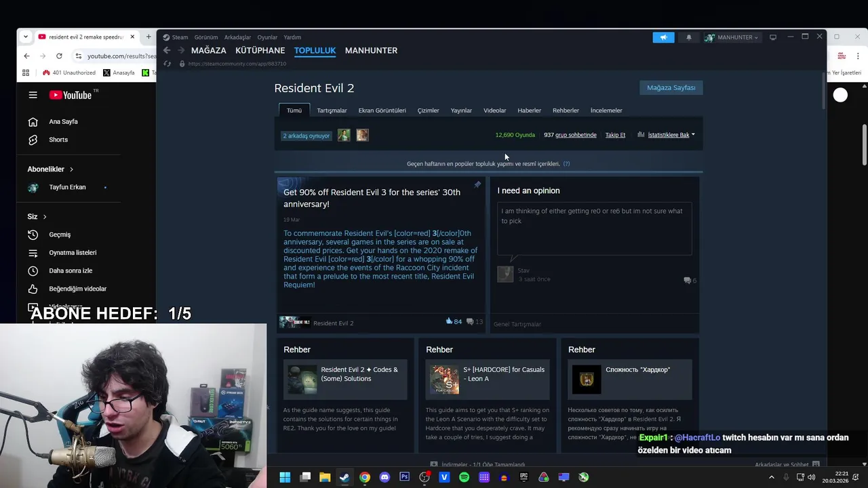
Task: Open the grup sohbetinde link
Action: pos(576,135)
